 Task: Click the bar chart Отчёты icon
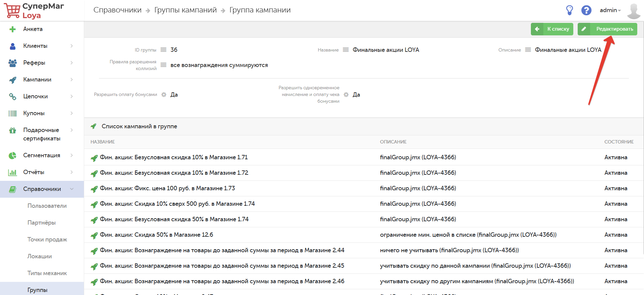pyautogui.click(x=12, y=172)
